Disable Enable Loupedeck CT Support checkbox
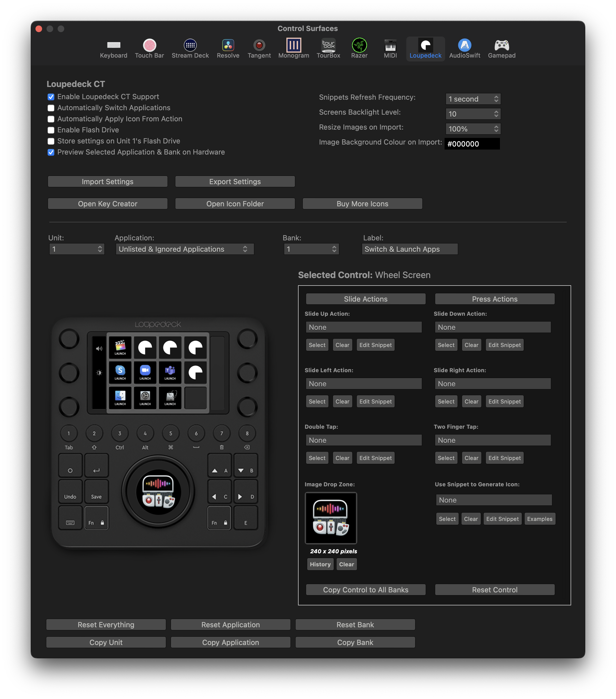This screenshot has width=616, height=699. coord(51,97)
